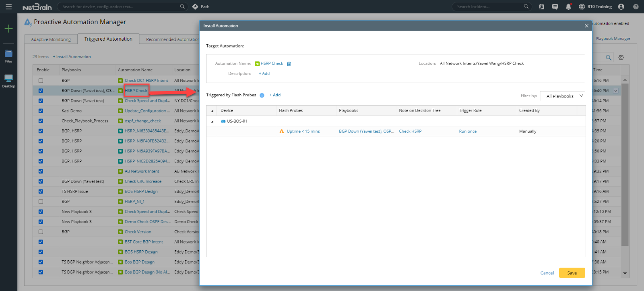Open the HSRP Check automation name link

[272, 64]
